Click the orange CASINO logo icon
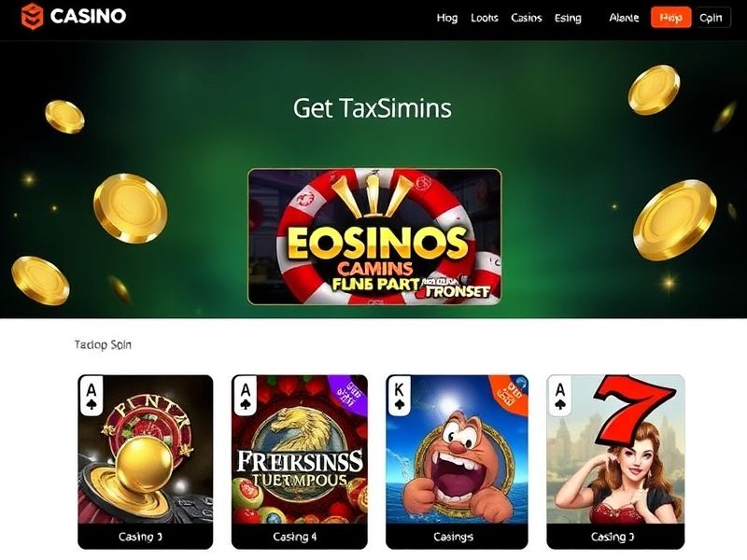This screenshot has width=747, height=560. pos(33,16)
